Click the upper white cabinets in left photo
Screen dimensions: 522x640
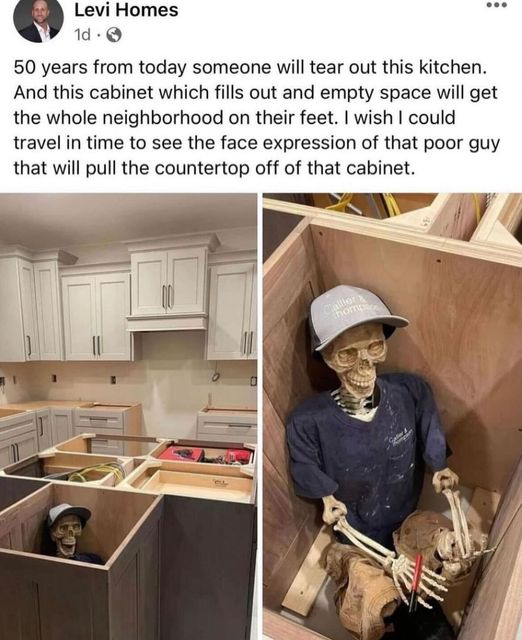[129, 302]
